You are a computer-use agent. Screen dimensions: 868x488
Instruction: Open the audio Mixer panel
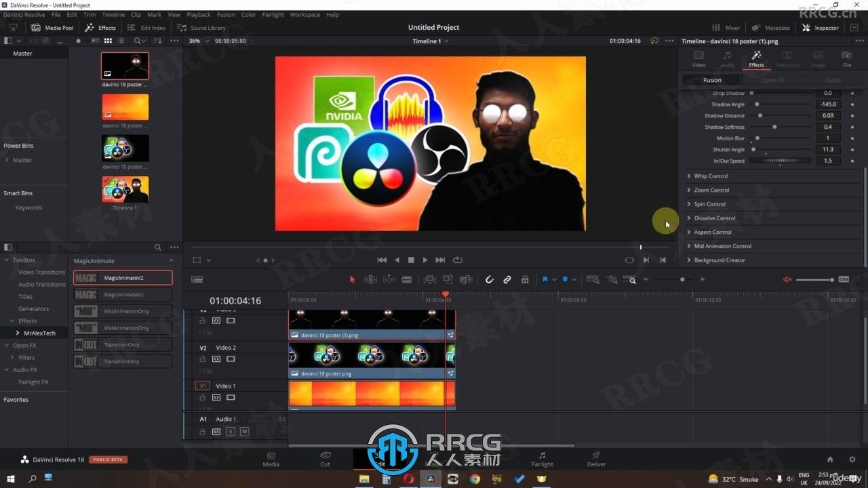(726, 28)
